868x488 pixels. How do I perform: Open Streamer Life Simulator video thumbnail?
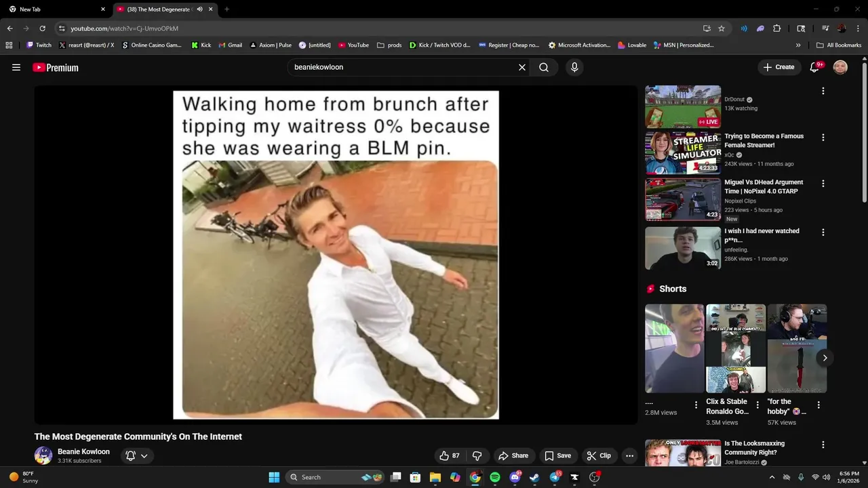point(683,153)
